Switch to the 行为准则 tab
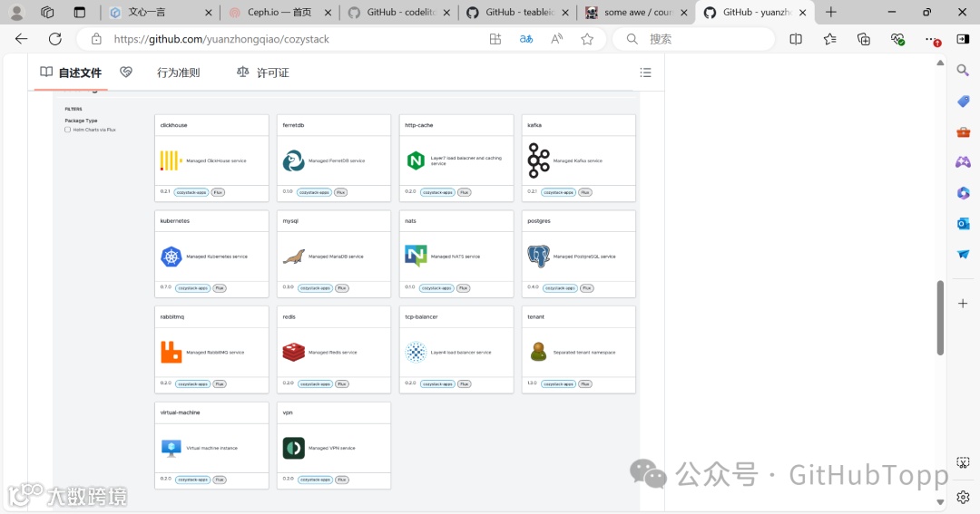 [178, 73]
